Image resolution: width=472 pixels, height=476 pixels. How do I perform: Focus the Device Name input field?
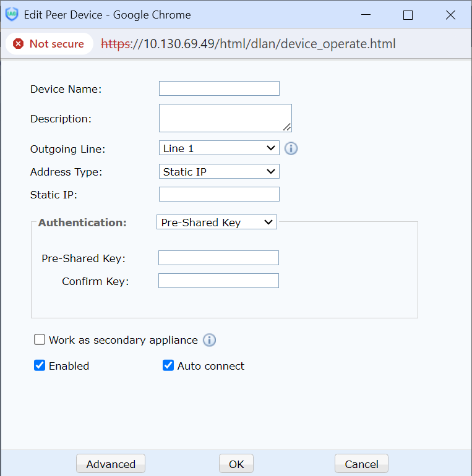coord(219,88)
